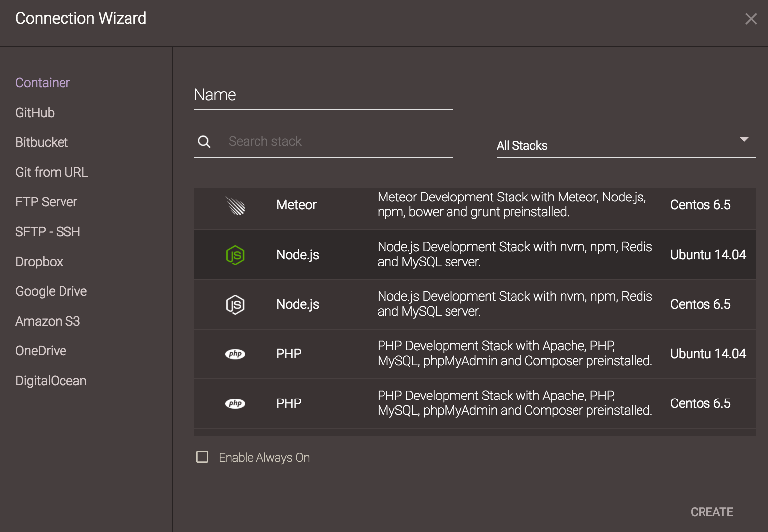Click the PHP Centos 6.5 logo icon
This screenshot has height=532, width=768.
[235, 403]
